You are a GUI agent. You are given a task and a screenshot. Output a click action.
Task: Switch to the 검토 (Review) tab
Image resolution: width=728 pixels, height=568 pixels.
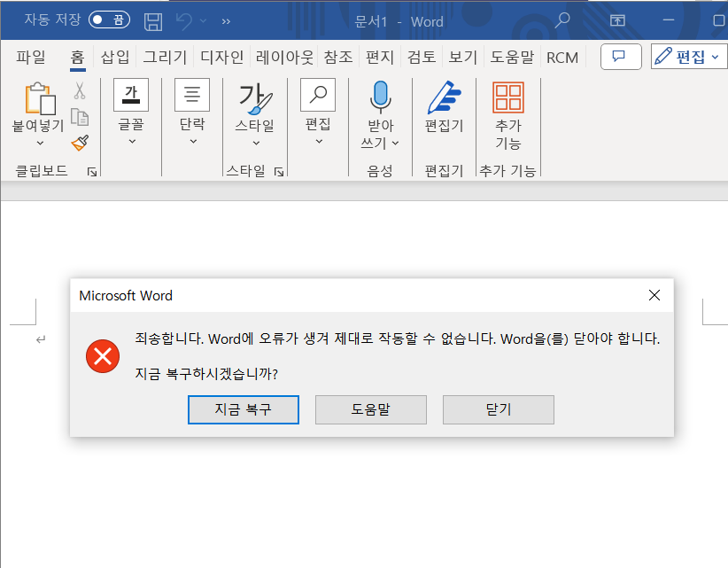(422, 57)
